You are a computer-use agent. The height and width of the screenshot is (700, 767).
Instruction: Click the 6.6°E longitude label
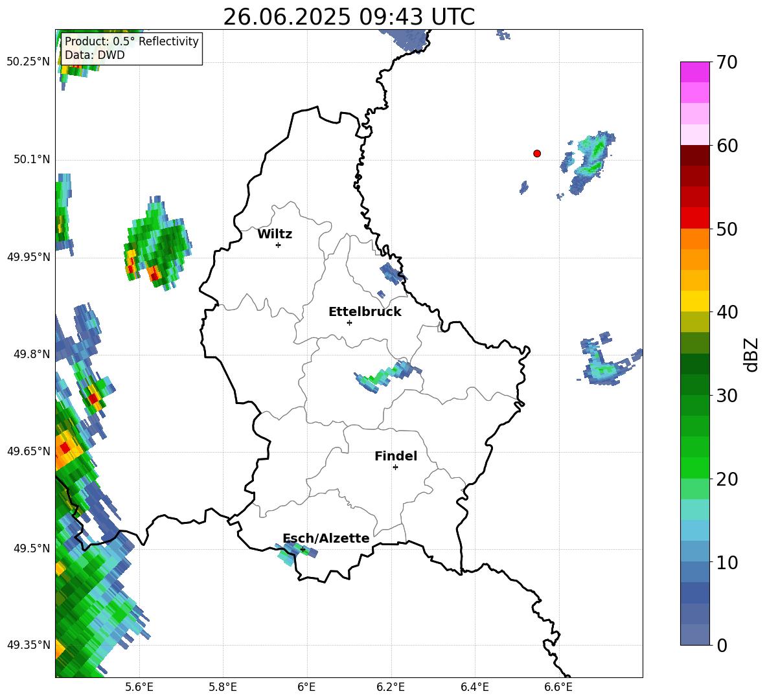click(558, 687)
